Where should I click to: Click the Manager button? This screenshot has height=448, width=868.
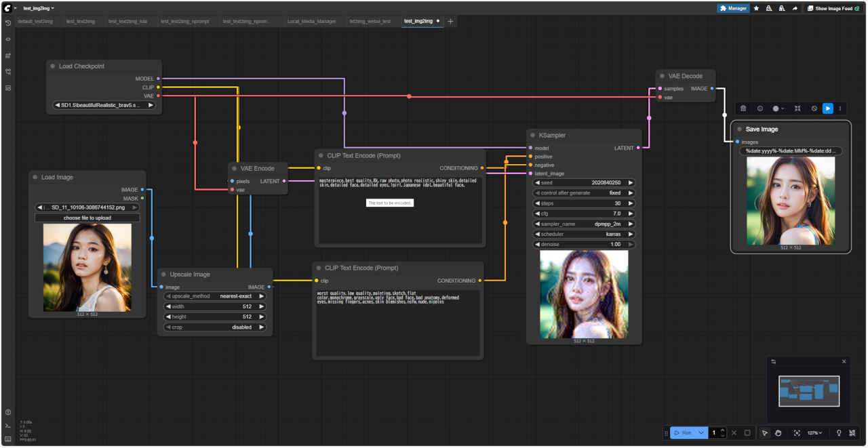click(x=733, y=9)
